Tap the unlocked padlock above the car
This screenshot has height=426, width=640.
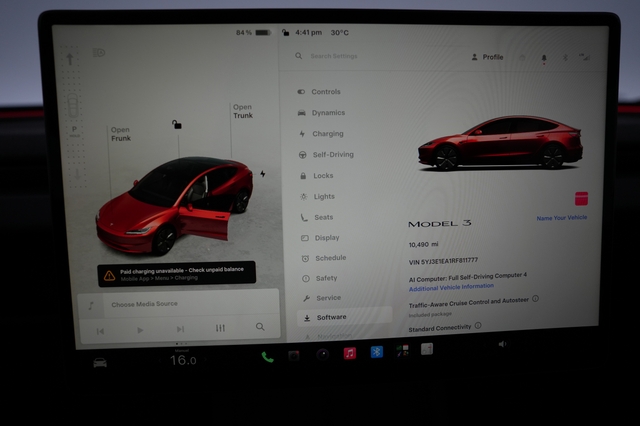pos(177,124)
